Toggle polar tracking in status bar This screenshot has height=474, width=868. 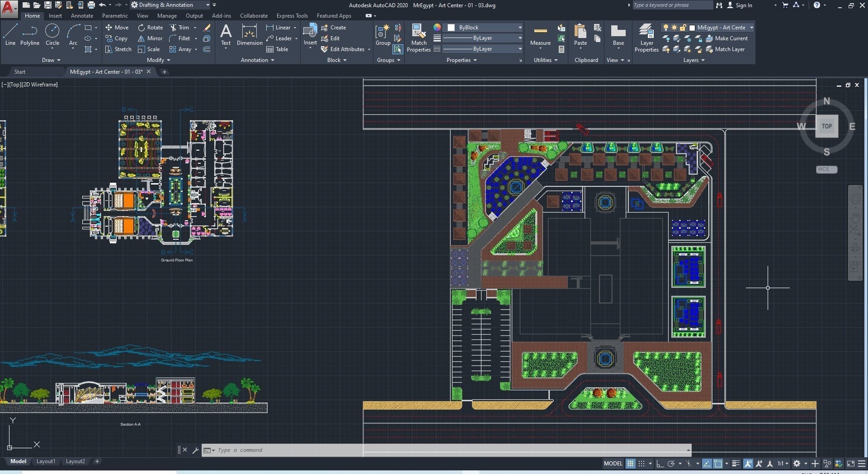pos(671,464)
